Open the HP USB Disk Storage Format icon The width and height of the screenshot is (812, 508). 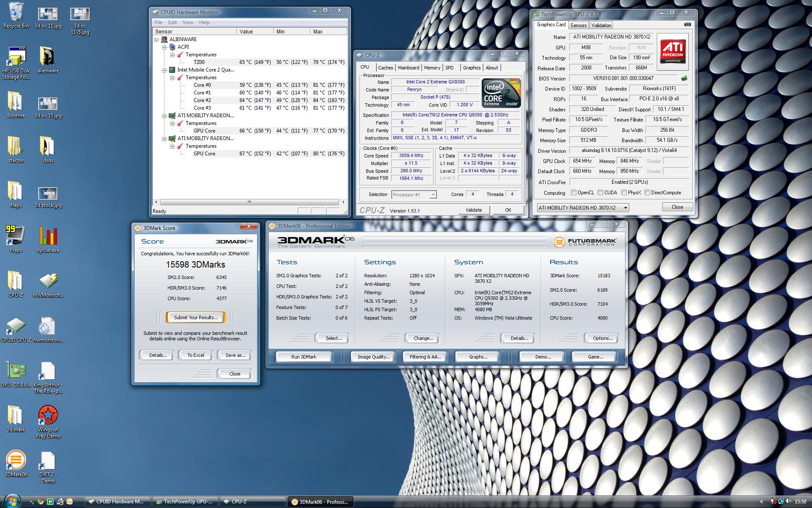[16, 63]
